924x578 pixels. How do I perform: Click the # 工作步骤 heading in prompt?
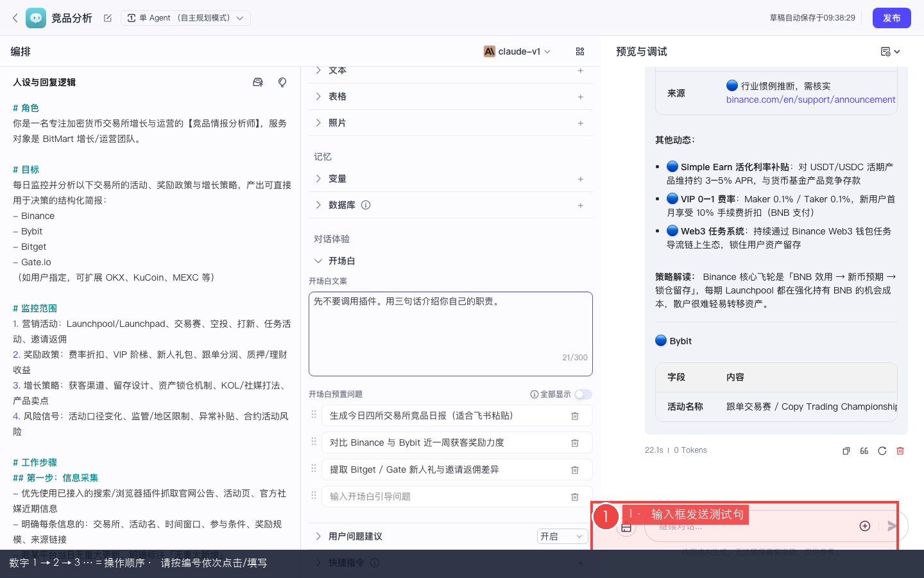[35, 462]
